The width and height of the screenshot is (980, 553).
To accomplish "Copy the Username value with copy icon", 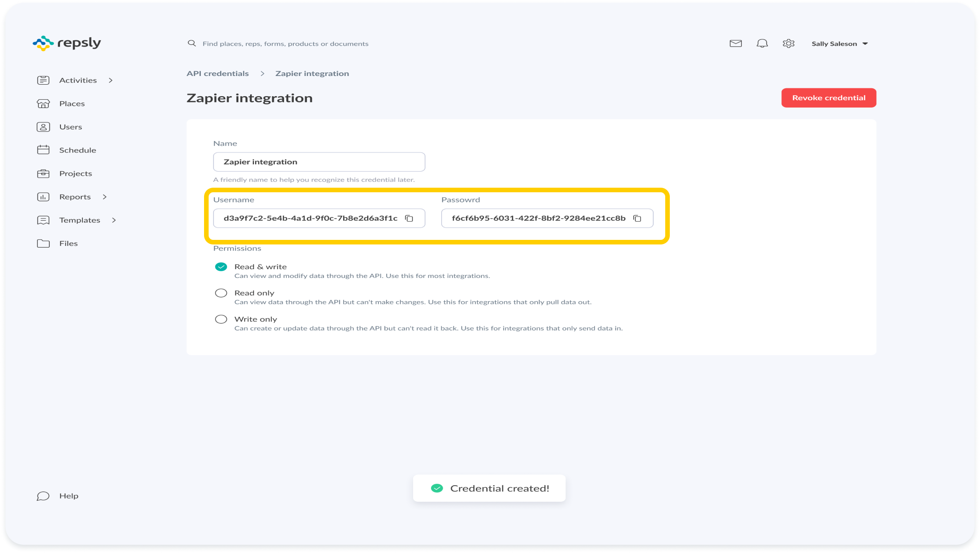I will click(409, 218).
